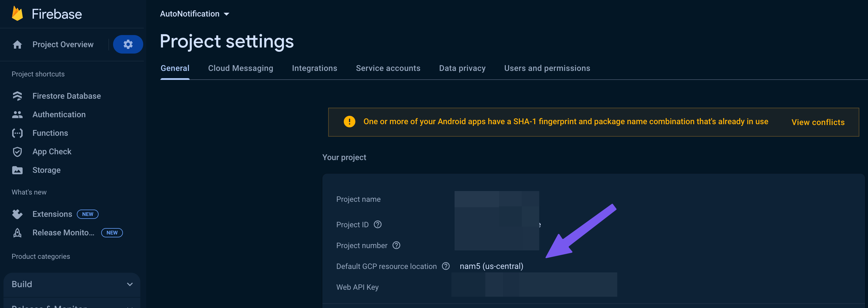Viewport: 868px width, 308px height.
Task: Click the yellow warning exclamation icon
Action: pos(349,122)
